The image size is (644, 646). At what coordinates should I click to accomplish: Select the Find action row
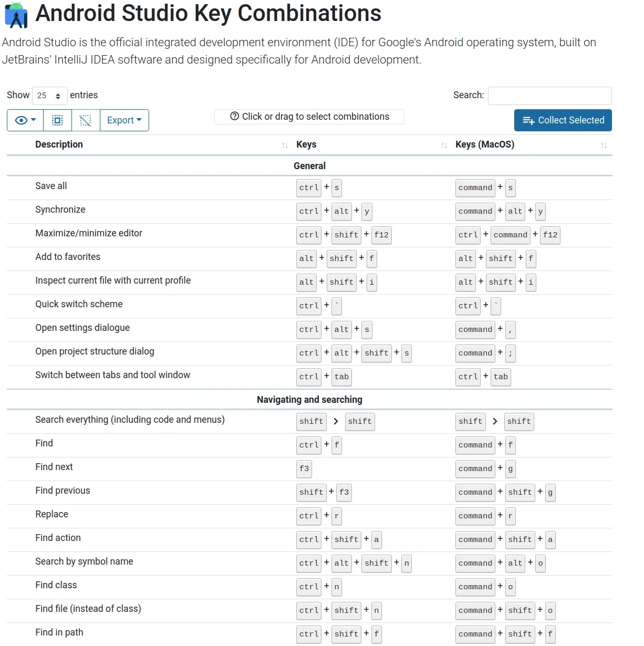(x=309, y=539)
